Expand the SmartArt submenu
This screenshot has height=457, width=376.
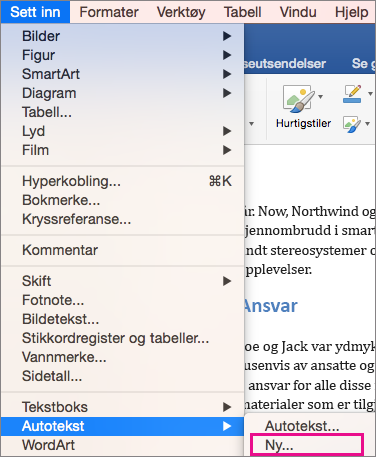tap(122, 74)
